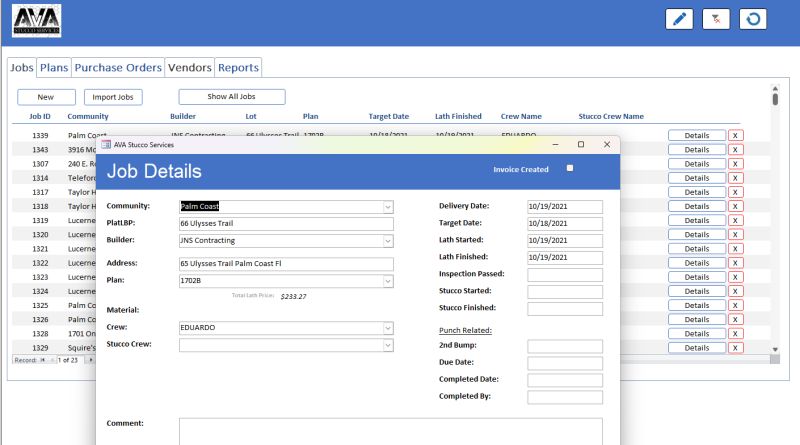The image size is (800, 445).
Task: Click the jobs list scroll down arrow
Action: (775, 350)
